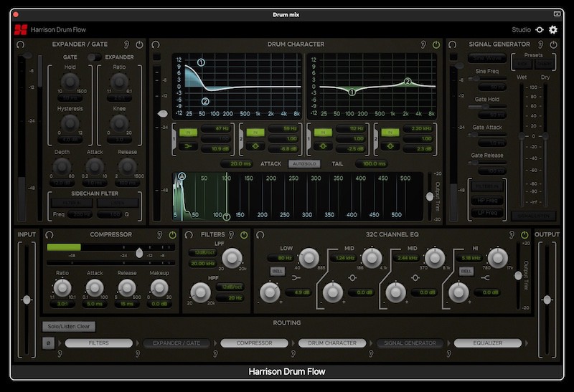Click the Compressor Makeup knob
574x392 pixels.
point(159,288)
